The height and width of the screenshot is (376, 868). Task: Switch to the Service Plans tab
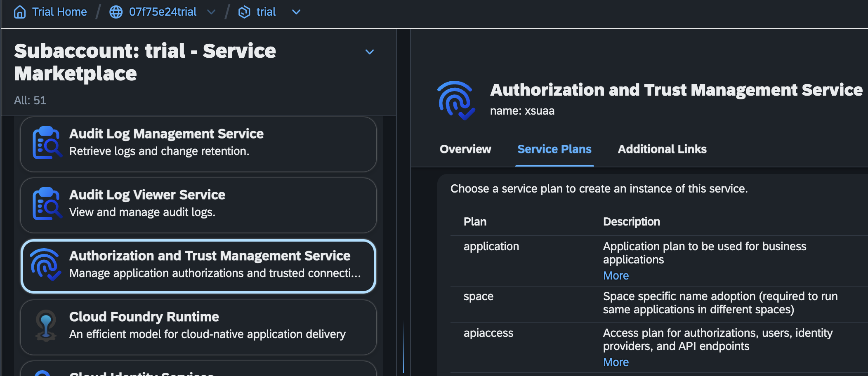(x=554, y=149)
